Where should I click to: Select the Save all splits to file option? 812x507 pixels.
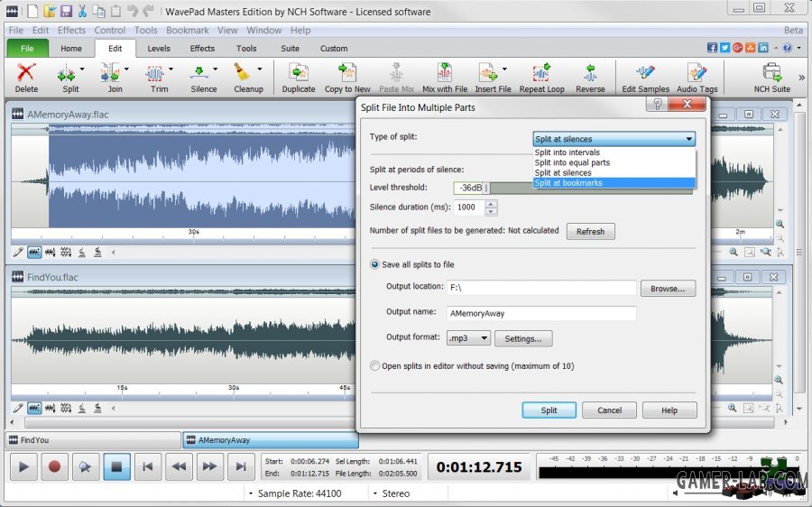[x=374, y=264]
